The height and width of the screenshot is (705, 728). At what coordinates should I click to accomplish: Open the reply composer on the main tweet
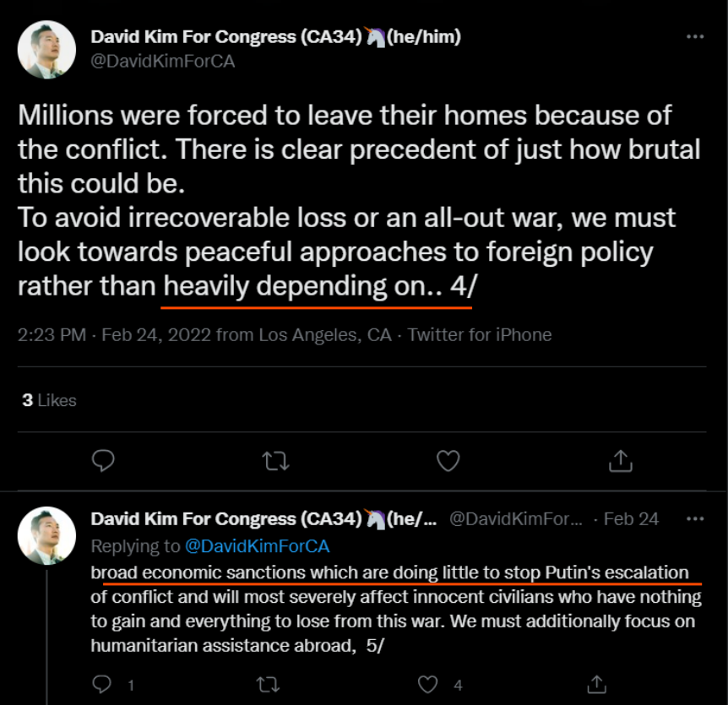click(103, 461)
